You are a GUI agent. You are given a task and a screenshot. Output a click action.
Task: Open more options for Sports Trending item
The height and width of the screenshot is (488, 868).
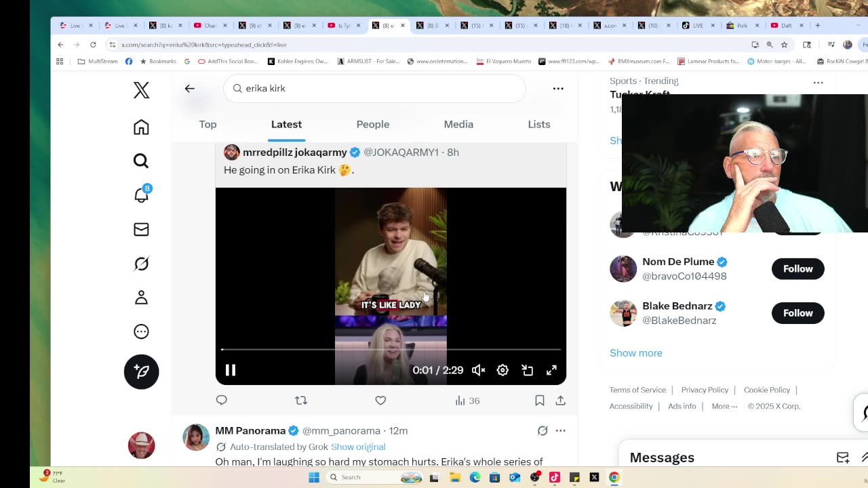click(818, 83)
